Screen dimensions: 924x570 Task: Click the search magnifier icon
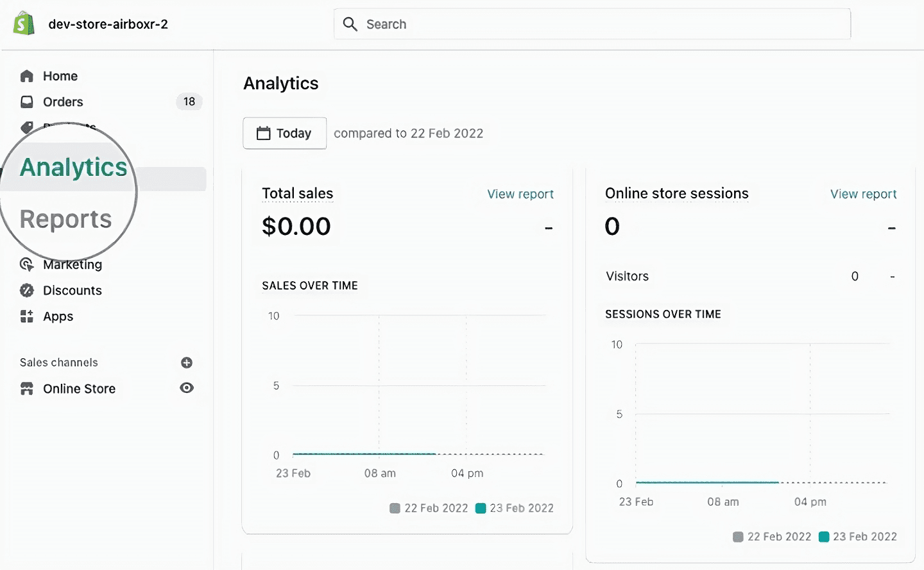tap(350, 24)
